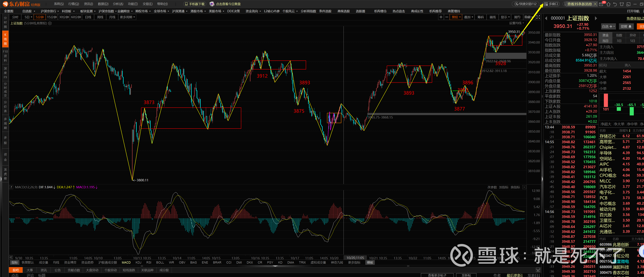Viewport: 644px width, 277px height.
Task: Click 快速交易F12 button
Action: (x=526, y=4)
